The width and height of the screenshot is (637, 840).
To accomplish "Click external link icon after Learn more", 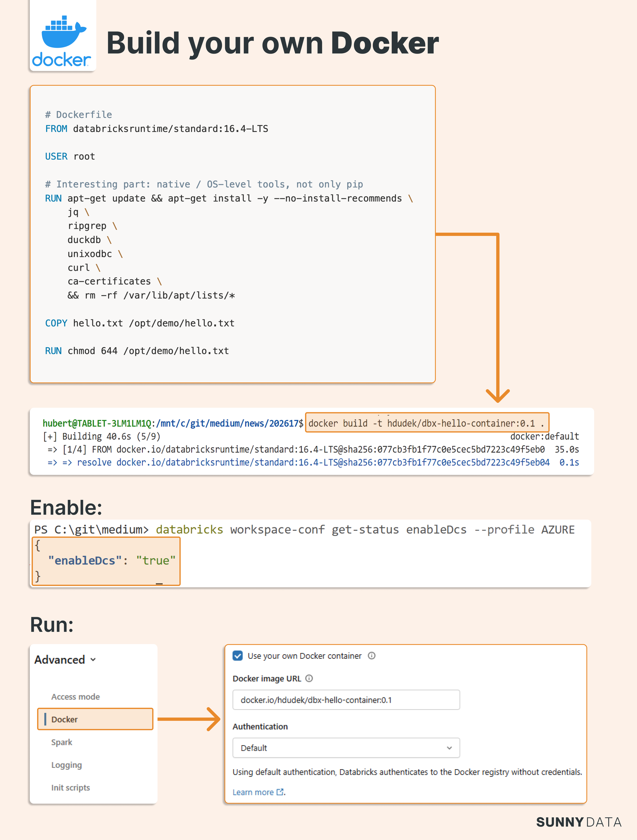I will (280, 792).
